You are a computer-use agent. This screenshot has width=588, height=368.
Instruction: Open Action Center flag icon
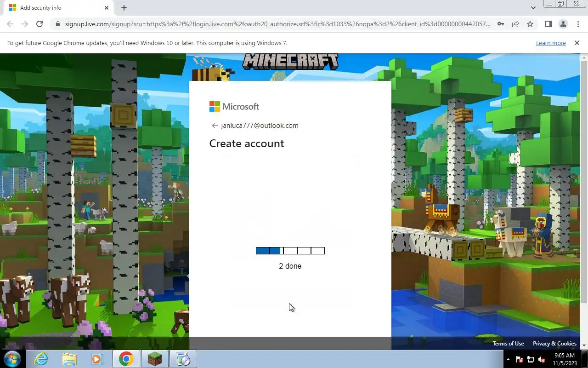pyautogui.click(x=520, y=359)
